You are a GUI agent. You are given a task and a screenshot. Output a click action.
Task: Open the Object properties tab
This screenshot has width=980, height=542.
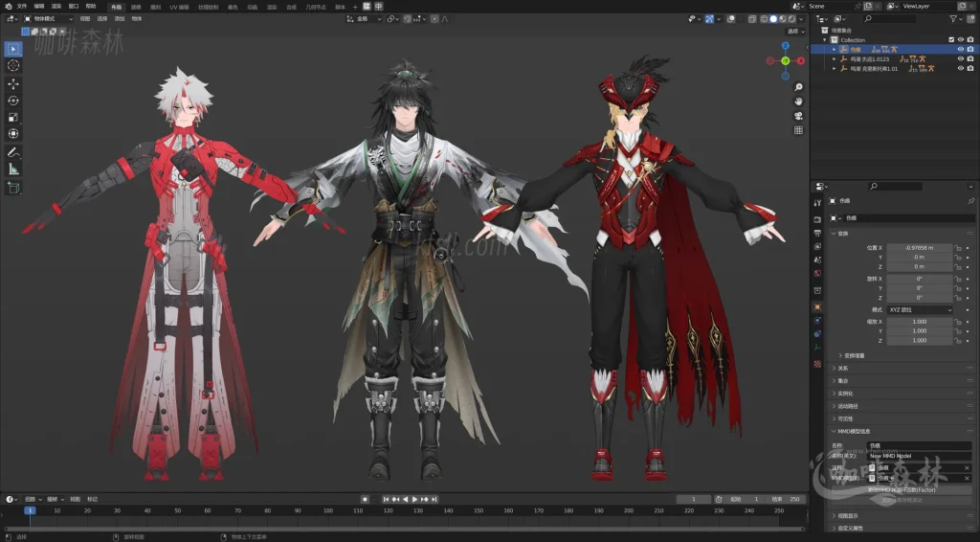pos(817,307)
